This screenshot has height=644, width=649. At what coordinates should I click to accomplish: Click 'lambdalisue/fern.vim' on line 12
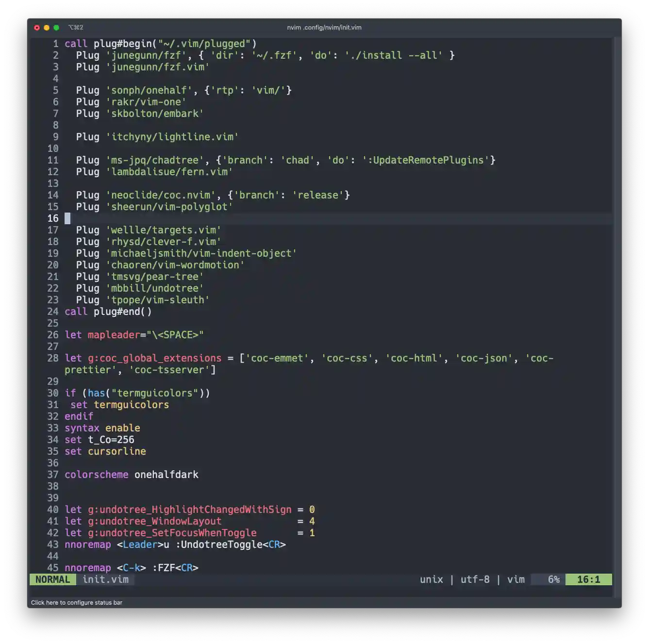[169, 172]
